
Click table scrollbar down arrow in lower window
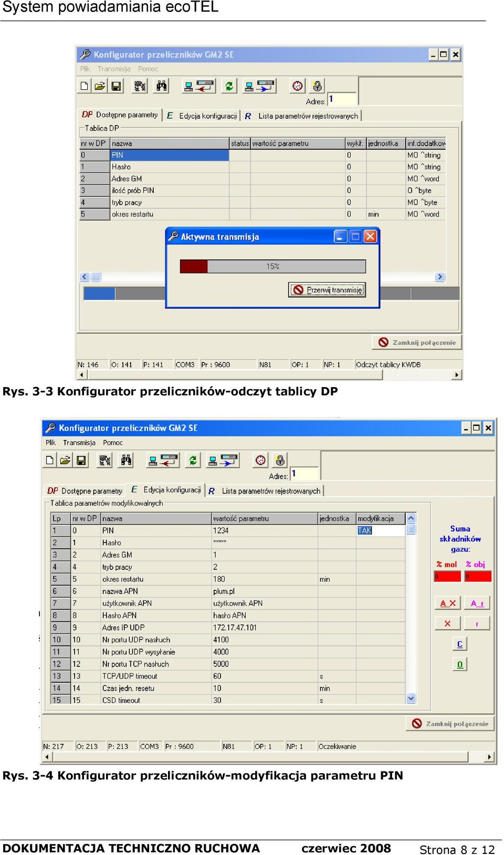411,698
